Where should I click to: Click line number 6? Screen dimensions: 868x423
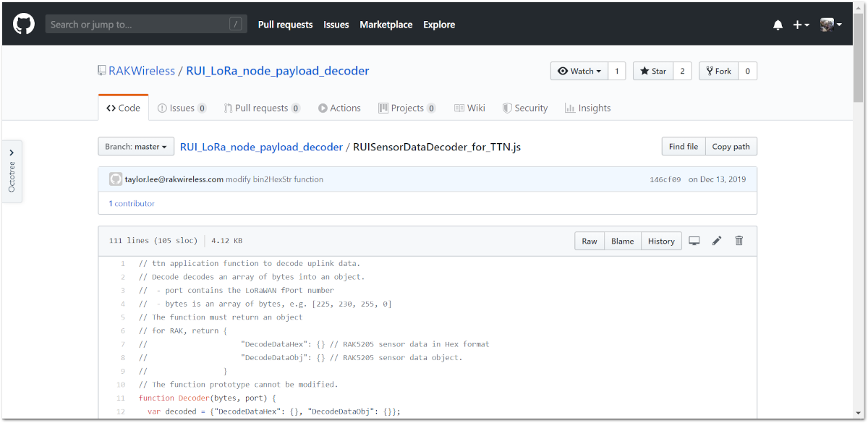point(122,330)
